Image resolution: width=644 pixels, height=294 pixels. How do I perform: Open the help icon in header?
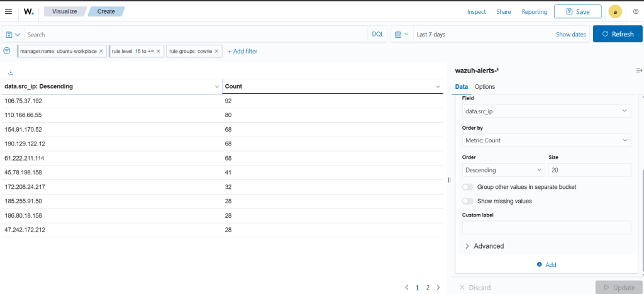coord(636,11)
